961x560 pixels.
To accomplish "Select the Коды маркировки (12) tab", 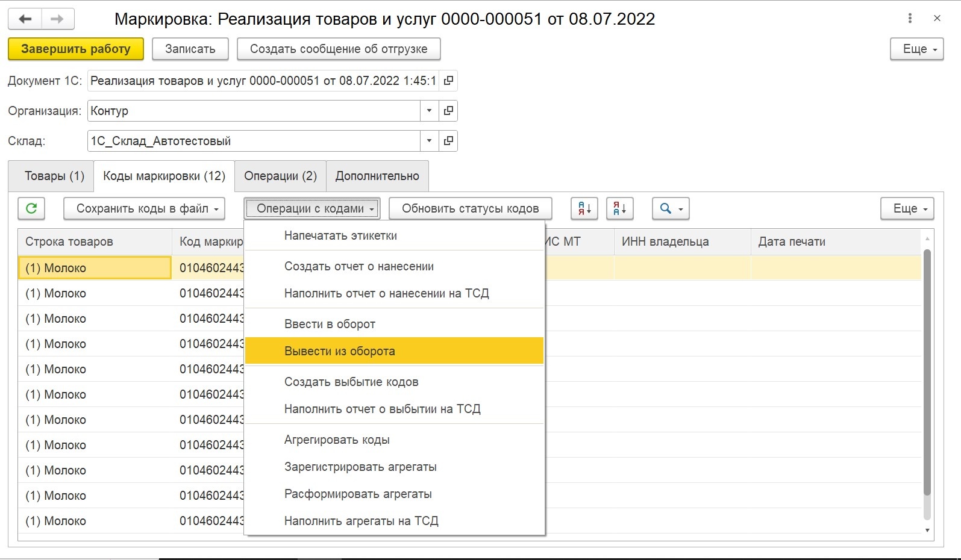I will pos(164,176).
